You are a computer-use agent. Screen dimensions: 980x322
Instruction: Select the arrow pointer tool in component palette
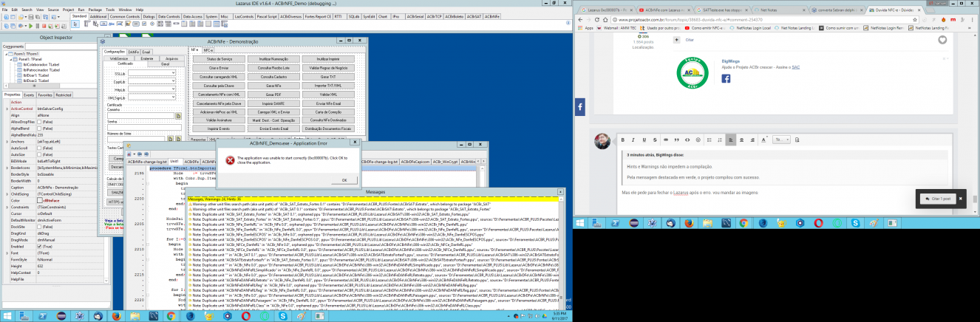coord(75,24)
